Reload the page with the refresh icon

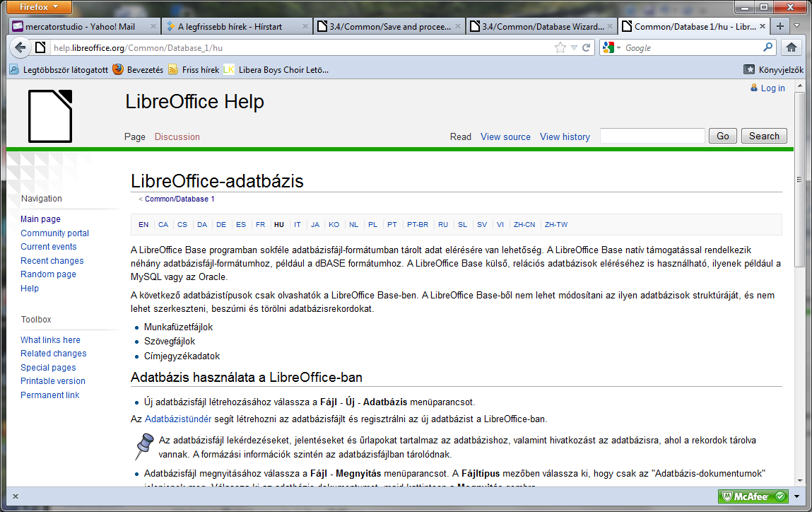pos(587,47)
